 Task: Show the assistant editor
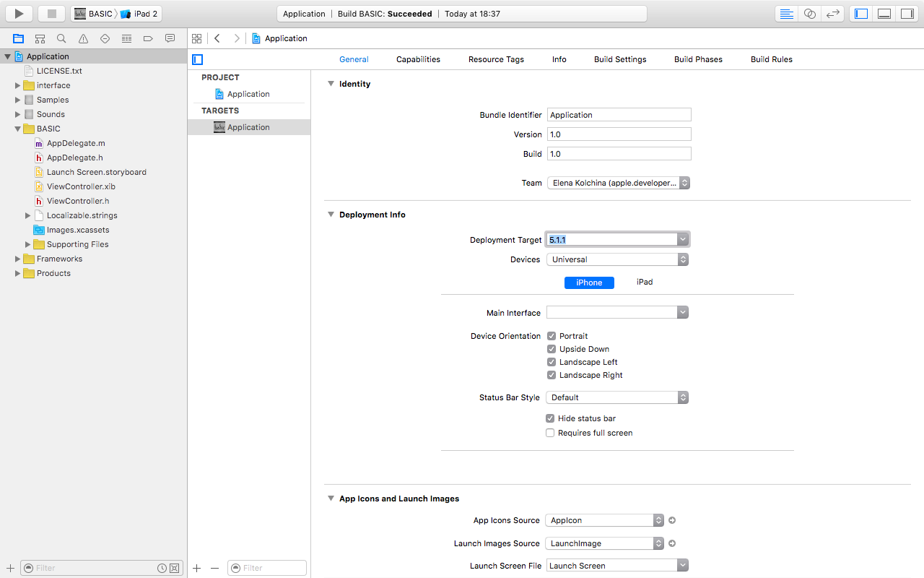pyautogui.click(x=810, y=14)
